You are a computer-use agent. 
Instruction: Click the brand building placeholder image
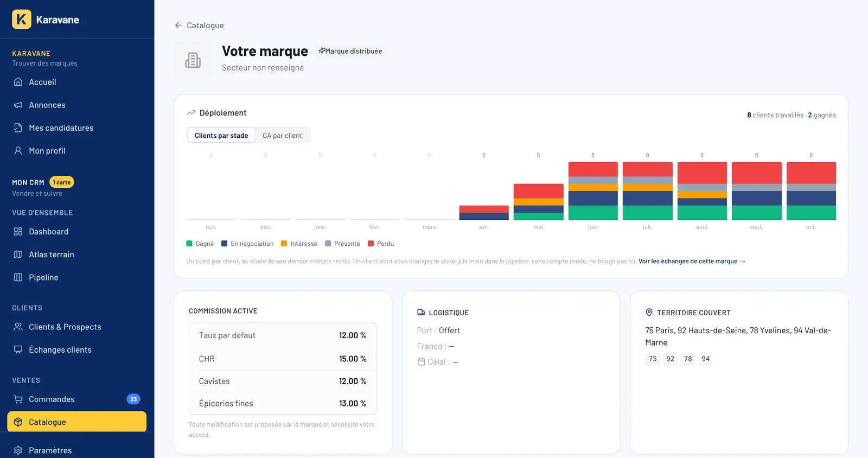click(x=193, y=60)
